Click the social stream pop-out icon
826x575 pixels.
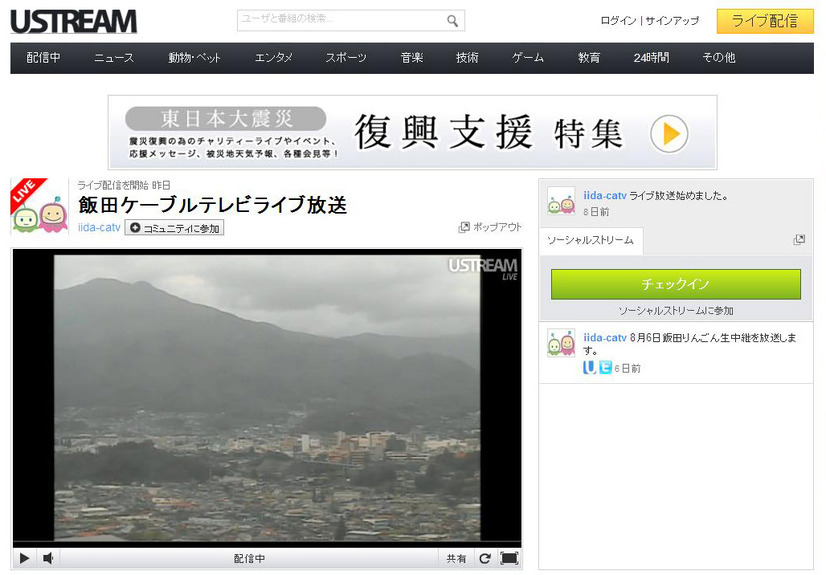tap(799, 240)
